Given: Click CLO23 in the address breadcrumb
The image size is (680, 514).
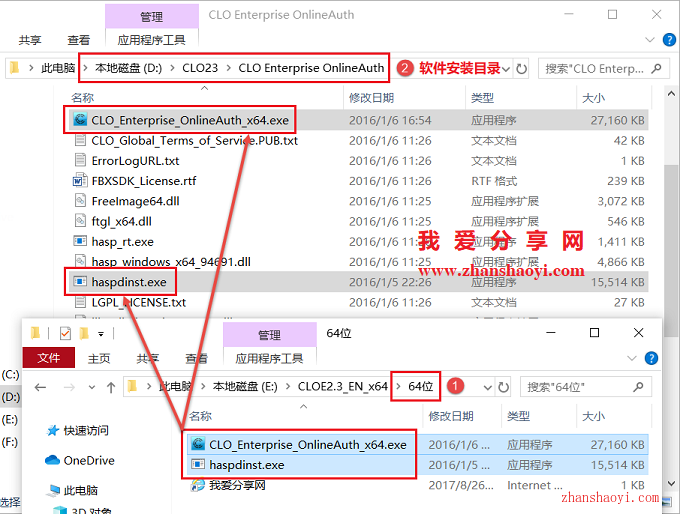Looking at the screenshot, I should pyautogui.click(x=200, y=68).
